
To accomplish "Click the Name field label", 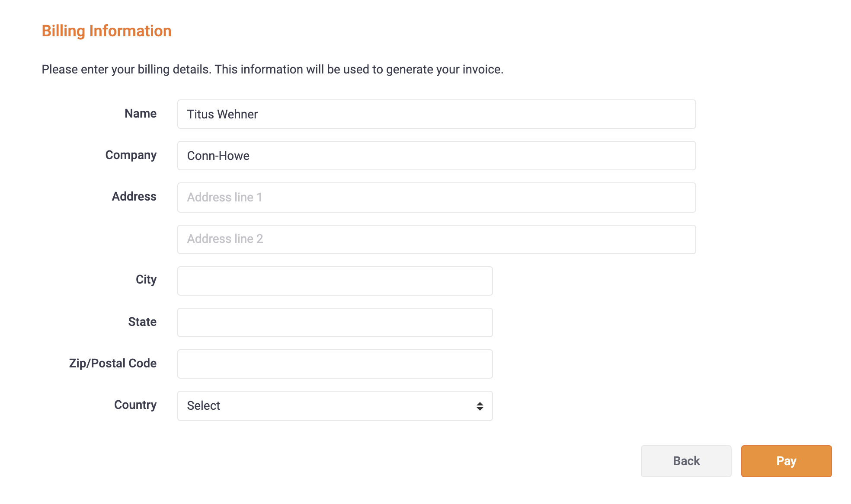I will (x=141, y=113).
